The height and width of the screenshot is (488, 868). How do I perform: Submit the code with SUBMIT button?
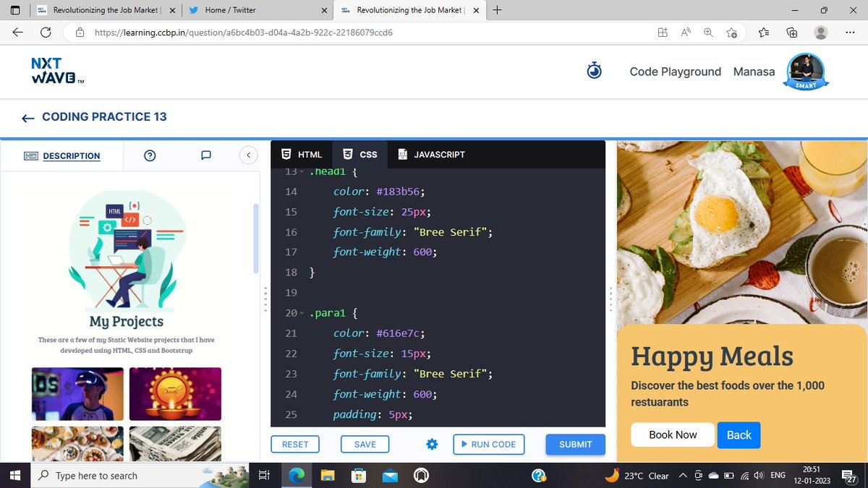[x=575, y=444]
